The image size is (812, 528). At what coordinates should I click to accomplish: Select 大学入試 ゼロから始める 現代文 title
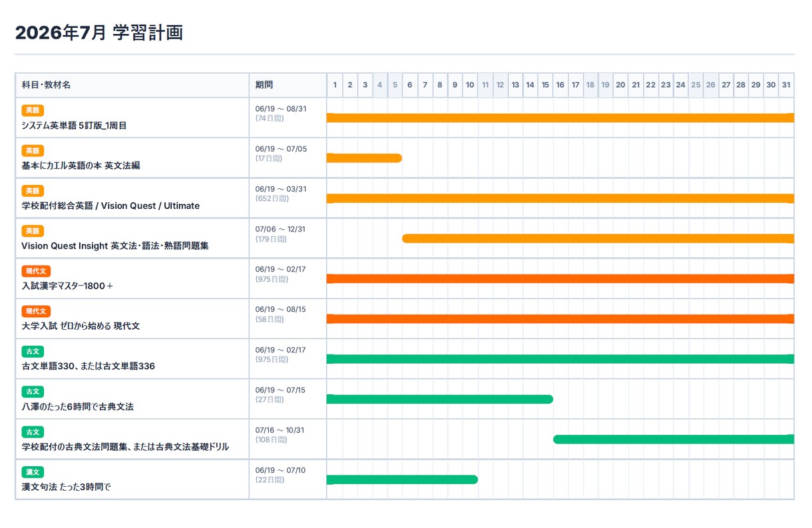(81, 327)
